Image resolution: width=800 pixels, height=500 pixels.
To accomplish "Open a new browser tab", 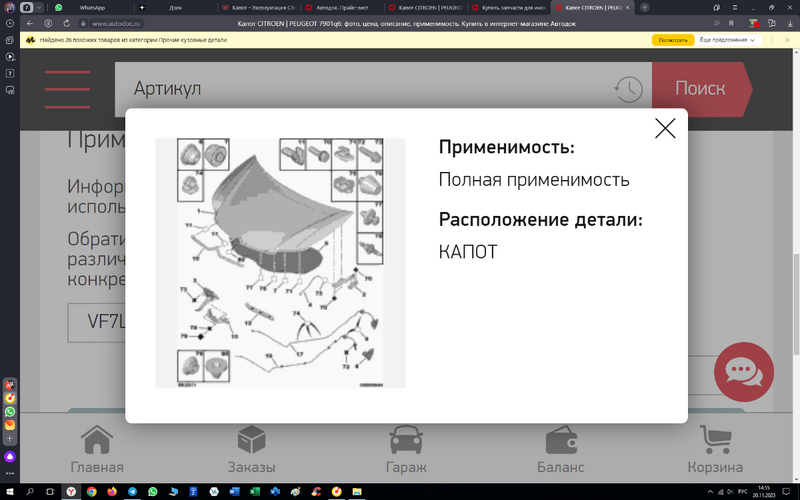I will (645, 8).
